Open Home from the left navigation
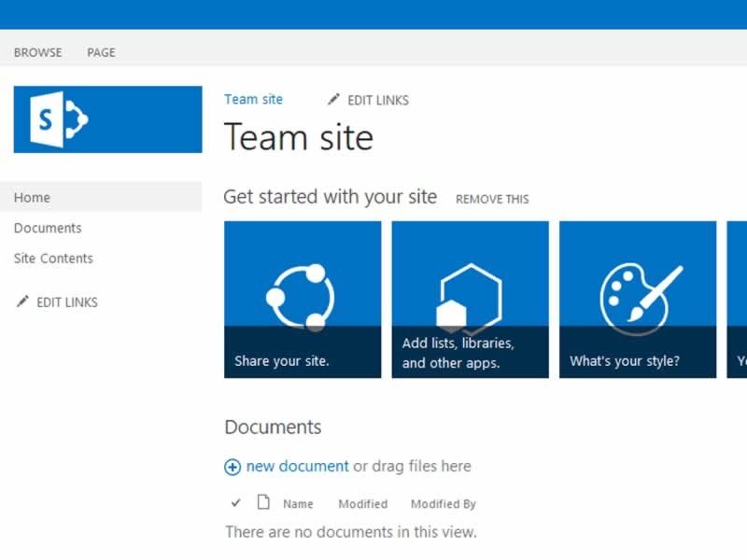This screenshot has width=747, height=560. (32, 197)
